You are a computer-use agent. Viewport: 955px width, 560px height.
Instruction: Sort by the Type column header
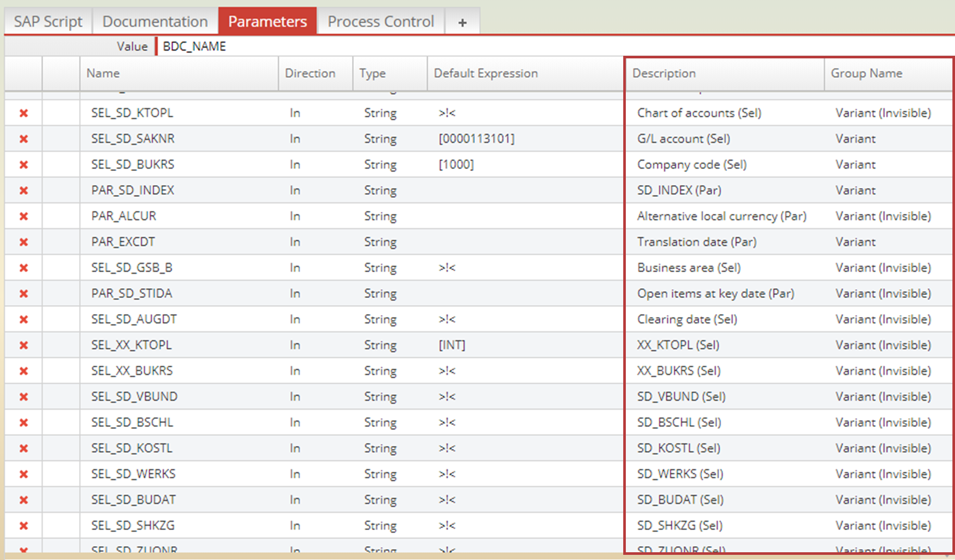[x=390, y=73]
